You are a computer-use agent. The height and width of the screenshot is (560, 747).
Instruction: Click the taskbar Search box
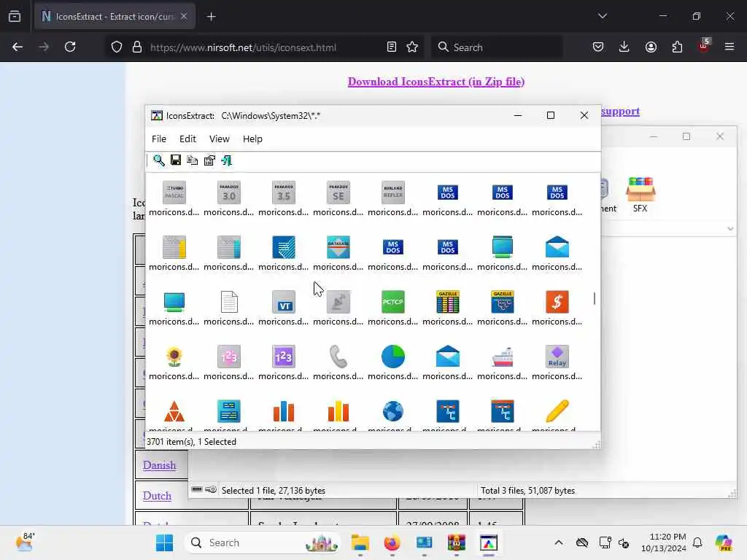click(x=263, y=542)
